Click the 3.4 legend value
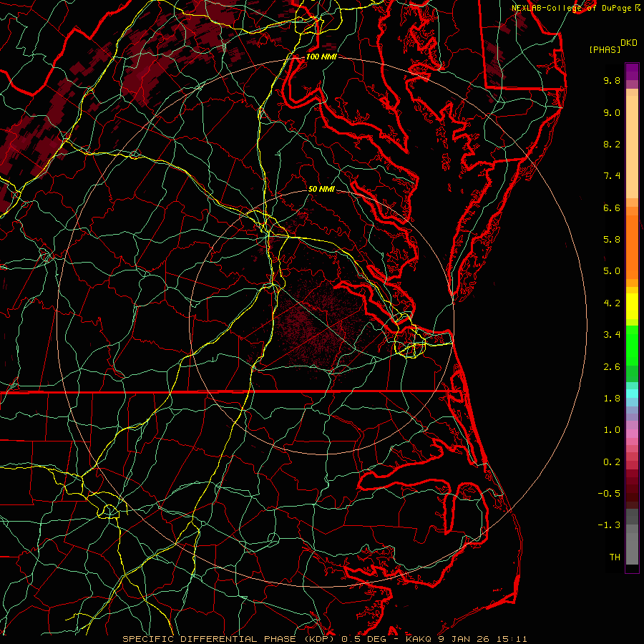Image resolution: width=644 pixels, height=644 pixels. 612,335
